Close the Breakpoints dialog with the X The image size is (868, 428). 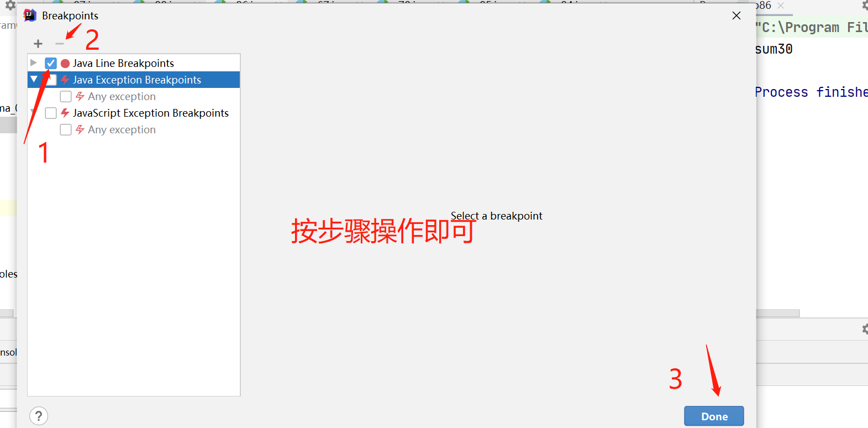[736, 15]
